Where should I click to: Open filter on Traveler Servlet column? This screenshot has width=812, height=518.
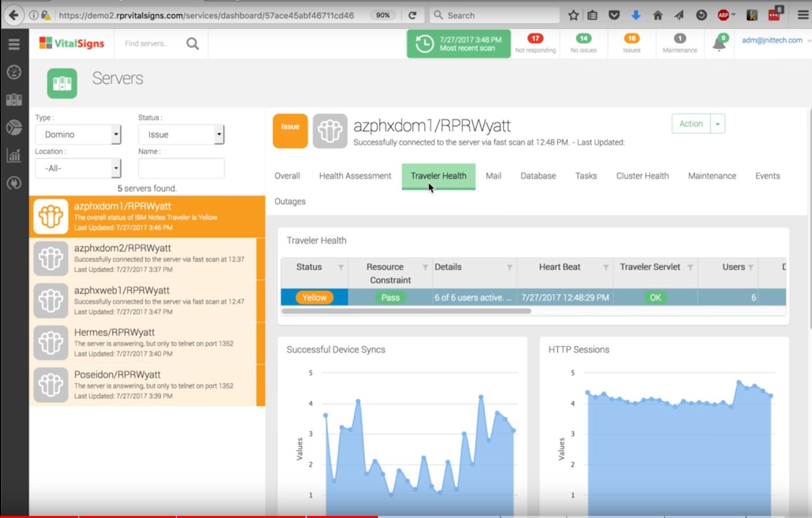(690, 268)
